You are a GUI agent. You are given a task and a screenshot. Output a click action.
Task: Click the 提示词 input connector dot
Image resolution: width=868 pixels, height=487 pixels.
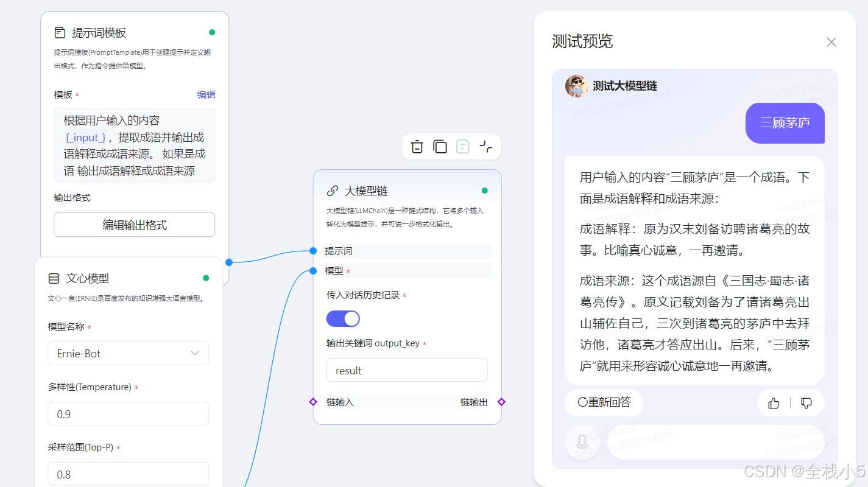click(313, 251)
